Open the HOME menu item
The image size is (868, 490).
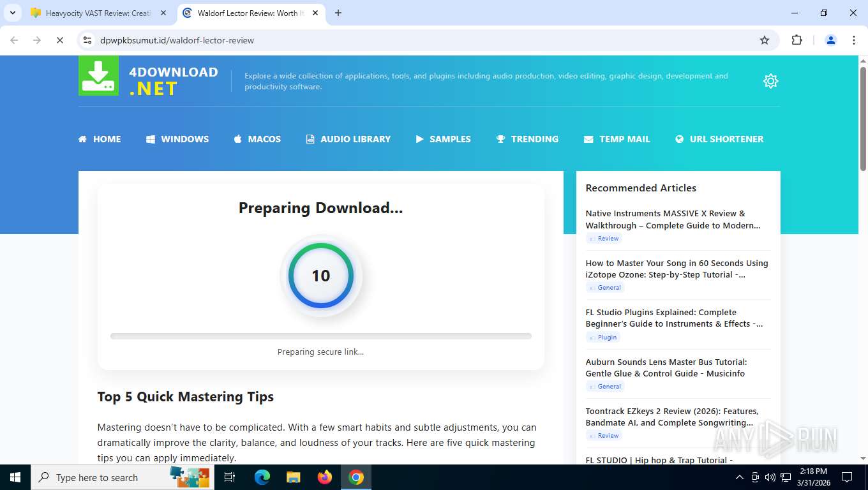click(x=100, y=139)
